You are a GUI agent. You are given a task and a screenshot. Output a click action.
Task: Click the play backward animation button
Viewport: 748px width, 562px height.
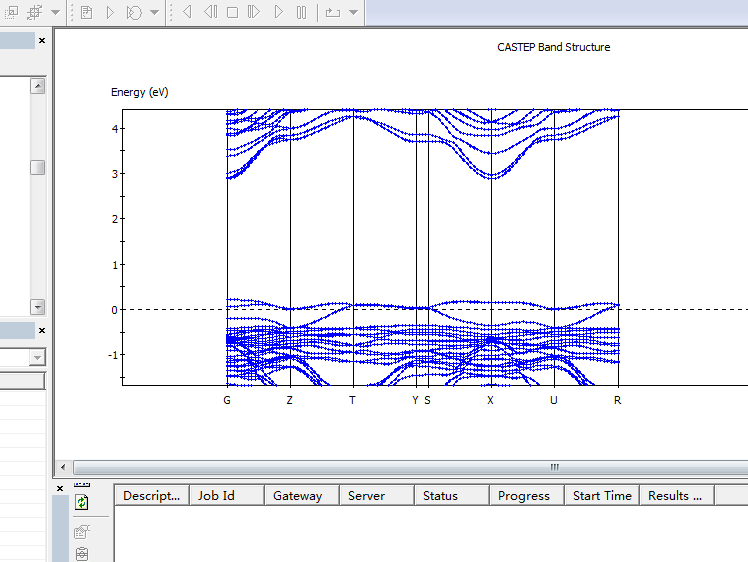tap(187, 11)
